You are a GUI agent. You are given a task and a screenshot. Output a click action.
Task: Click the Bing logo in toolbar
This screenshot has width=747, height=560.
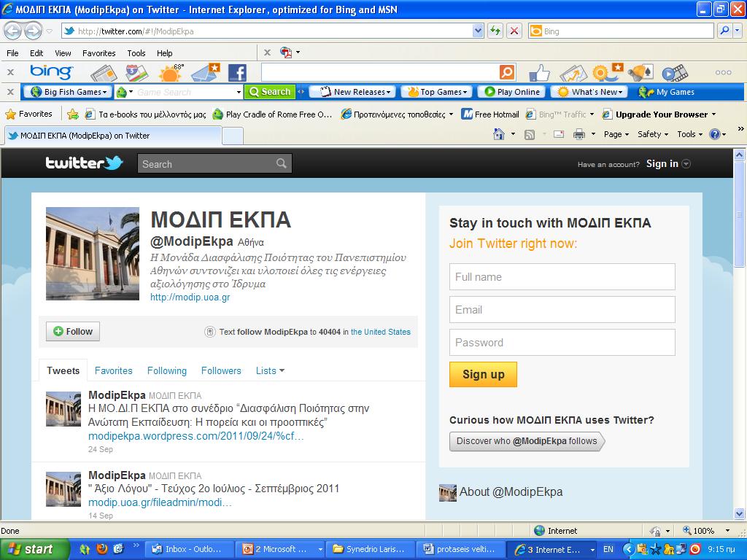(x=51, y=72)
